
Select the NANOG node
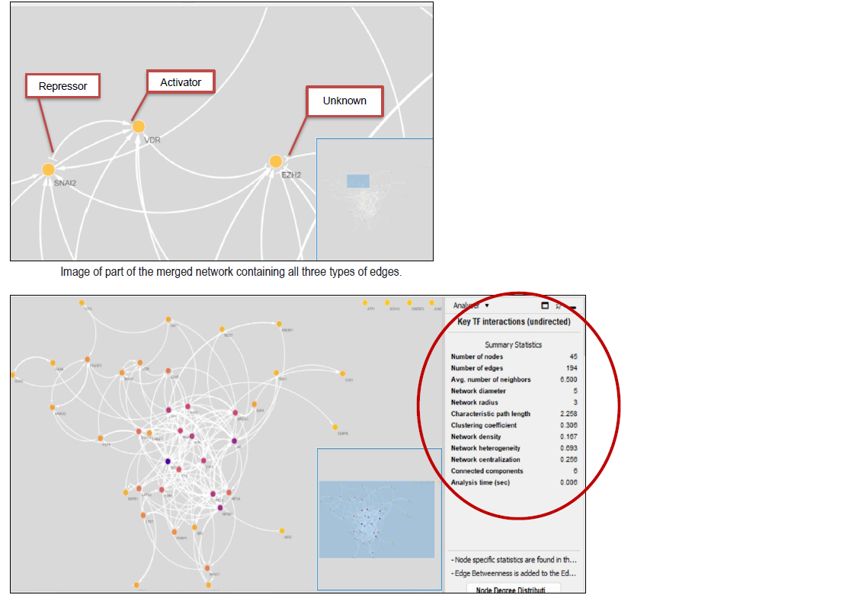coord(53,408)
